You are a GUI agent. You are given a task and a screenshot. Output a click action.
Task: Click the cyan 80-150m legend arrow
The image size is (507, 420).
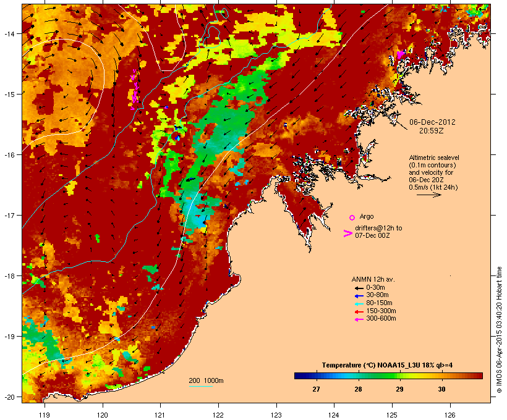(x=359, y=304)
